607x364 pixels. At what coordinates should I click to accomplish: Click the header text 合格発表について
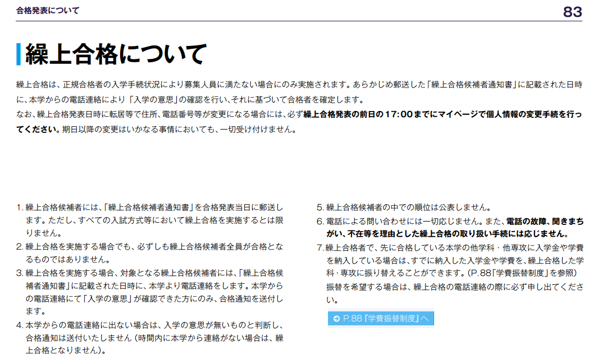point(48,11)
